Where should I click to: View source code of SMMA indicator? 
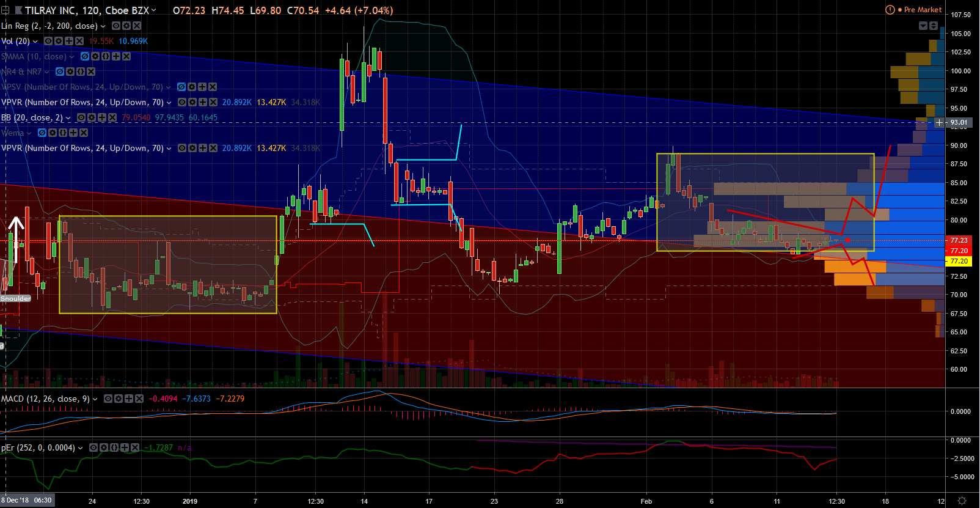tap(106, 56)
